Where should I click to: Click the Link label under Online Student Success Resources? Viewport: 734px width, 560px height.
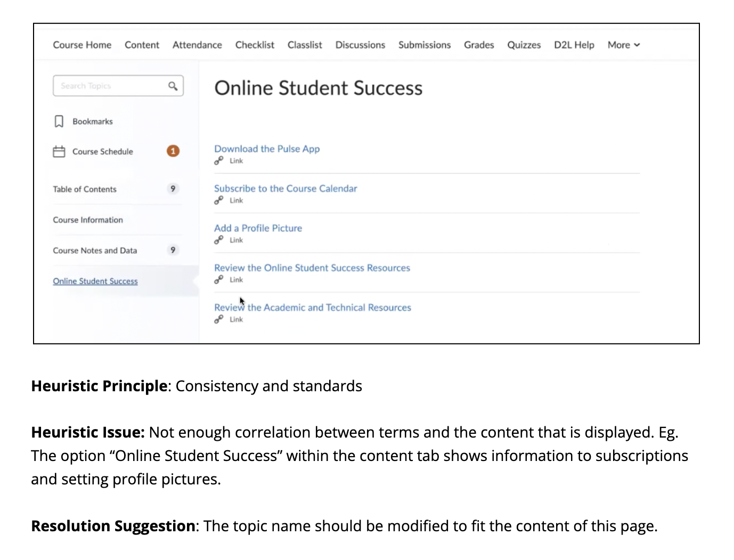pyautogui.click(x=236, y=280)
